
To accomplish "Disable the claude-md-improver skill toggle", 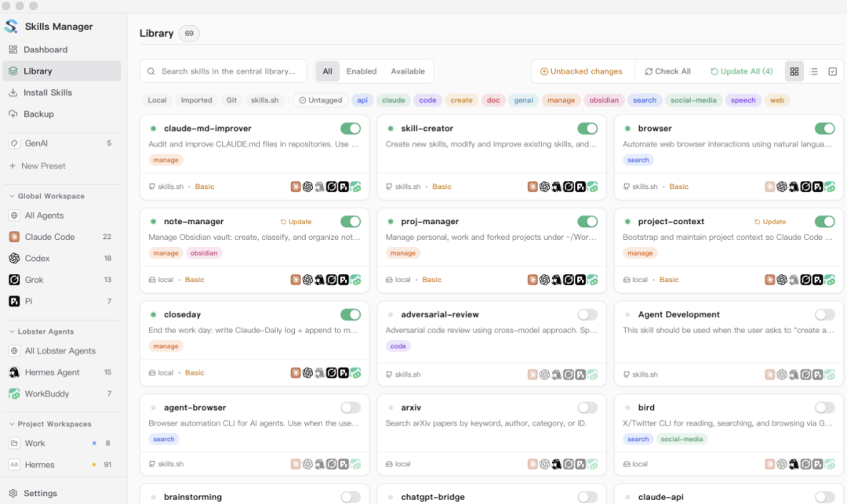I will 351,129.
